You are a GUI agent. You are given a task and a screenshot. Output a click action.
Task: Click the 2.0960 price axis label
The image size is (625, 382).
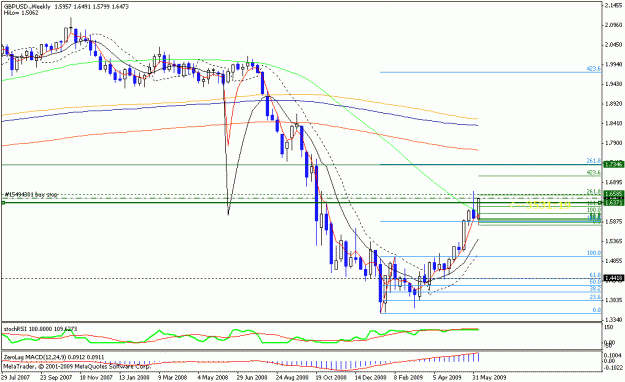pos(613,25)
